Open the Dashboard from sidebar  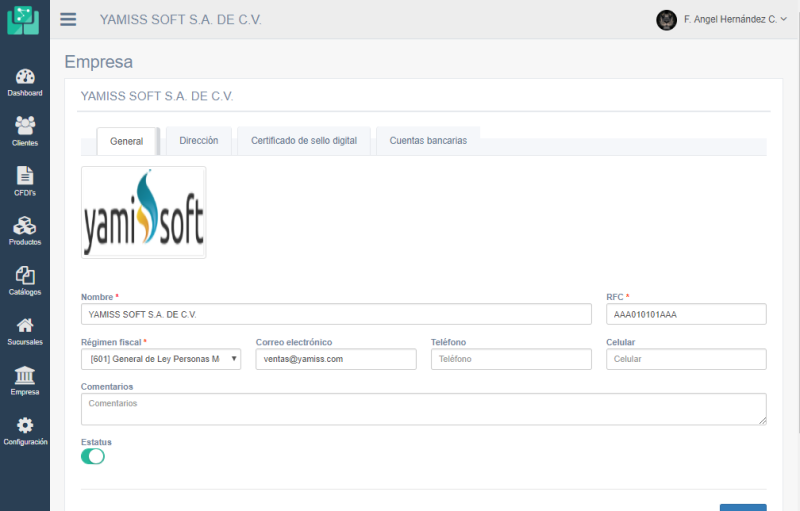[25, 79]
